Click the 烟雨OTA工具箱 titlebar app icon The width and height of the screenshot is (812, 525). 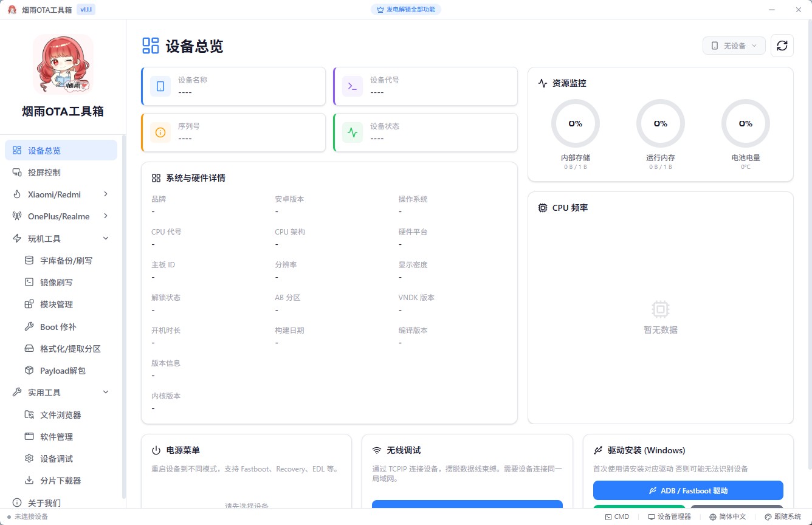[12, 10]
